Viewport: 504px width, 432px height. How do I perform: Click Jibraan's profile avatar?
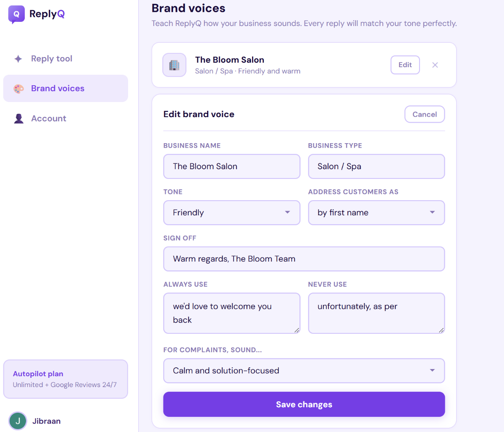[x=18, y=421]
